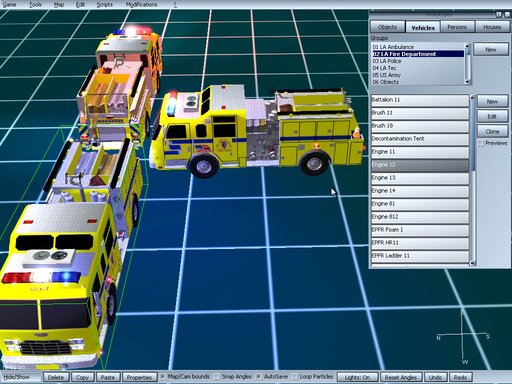Switch to the Persons tab

[x=457, y=27]
